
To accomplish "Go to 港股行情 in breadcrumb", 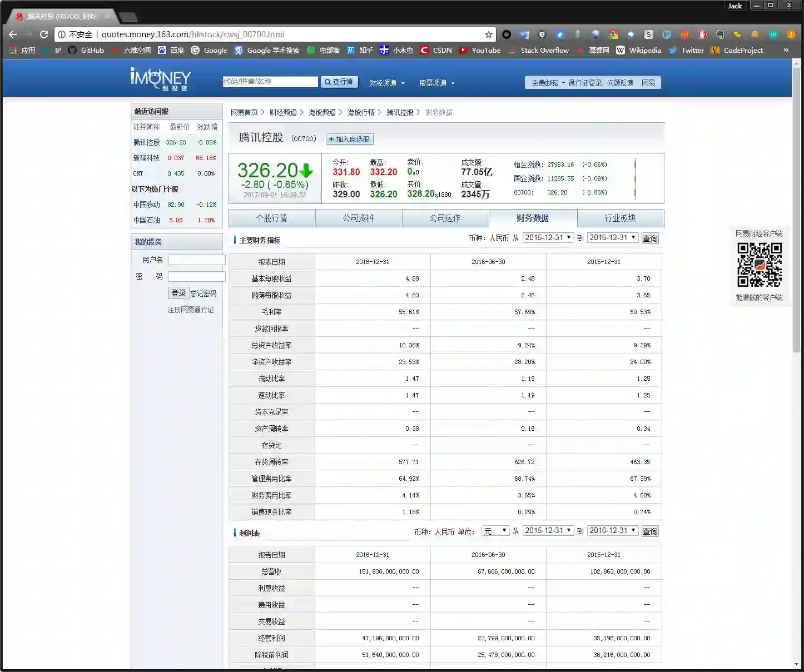I will (x=361, y=112).
